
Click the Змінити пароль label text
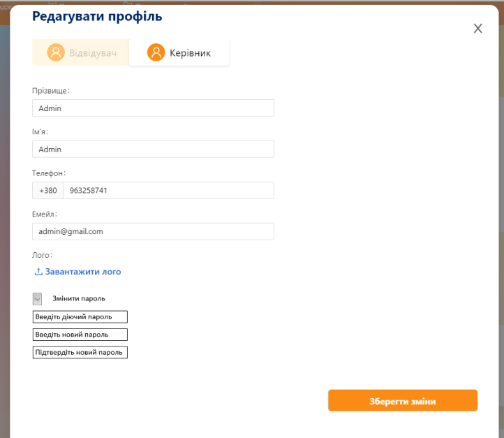pos(79,298)
